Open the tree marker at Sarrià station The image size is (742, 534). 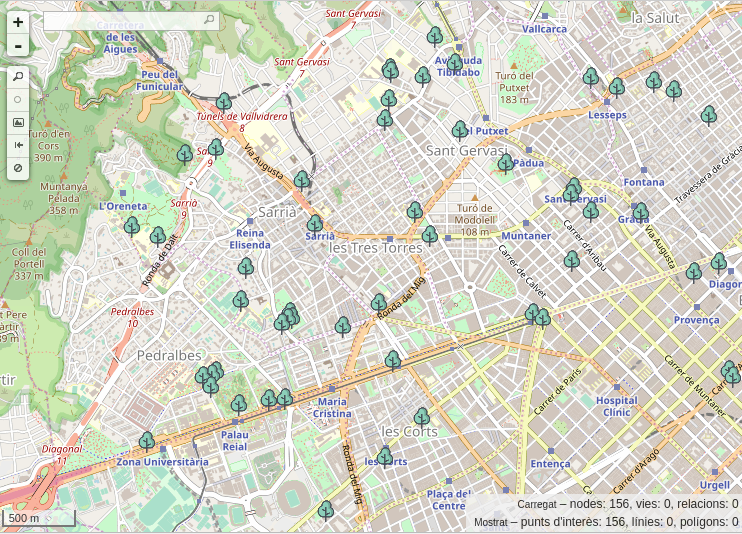[x=315, y=223]
